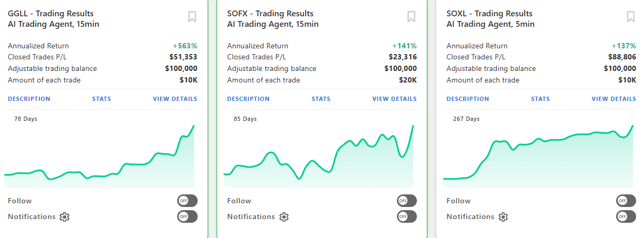Toggle Follow switch for GGLL
This screenshot has width=644, height=238.
187,201
